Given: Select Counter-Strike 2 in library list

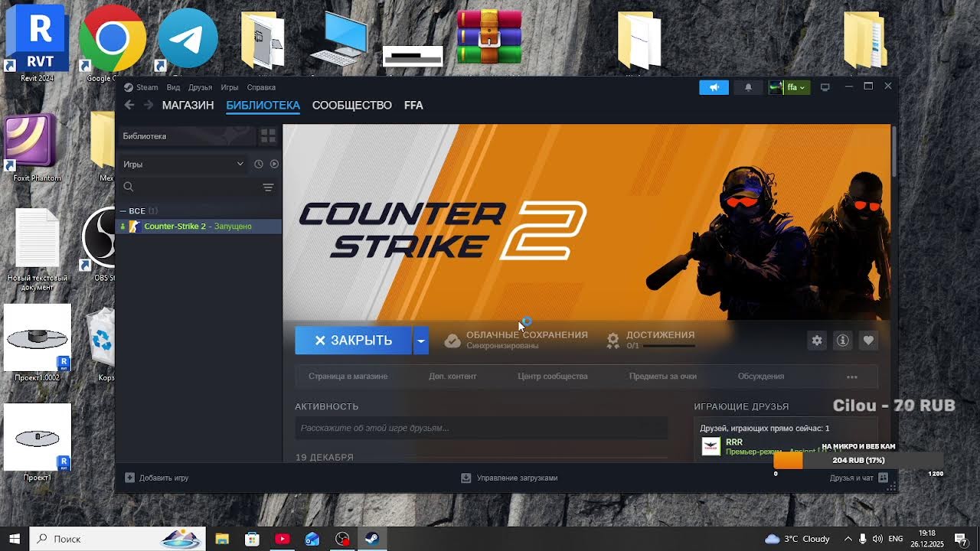Looking at the screenshot, I should (x=199, y=226).
